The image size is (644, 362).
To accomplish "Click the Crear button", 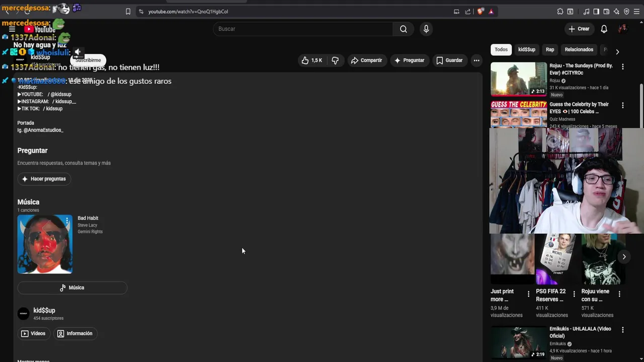I will 579,29.
